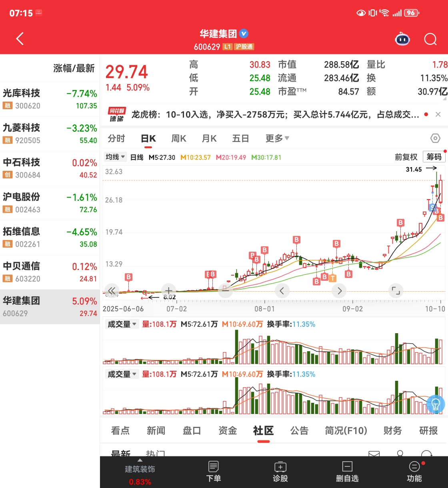Select 光库科技 in the stock list

(x=50, y=99)
